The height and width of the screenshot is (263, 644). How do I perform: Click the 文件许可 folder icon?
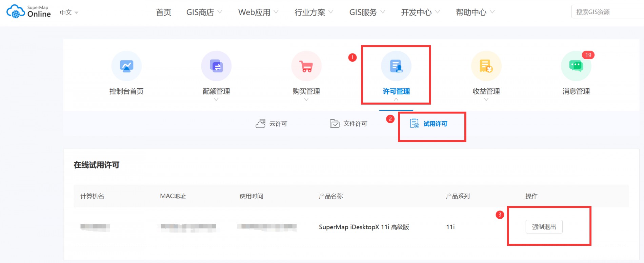pyautogui.click(x=335, y=124)
